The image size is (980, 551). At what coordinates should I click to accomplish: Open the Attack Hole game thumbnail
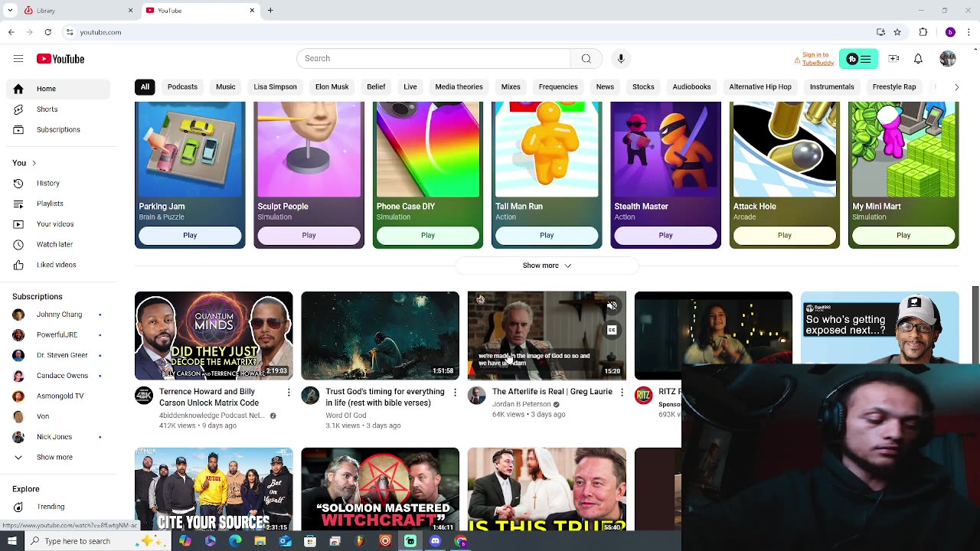point(785,149)
